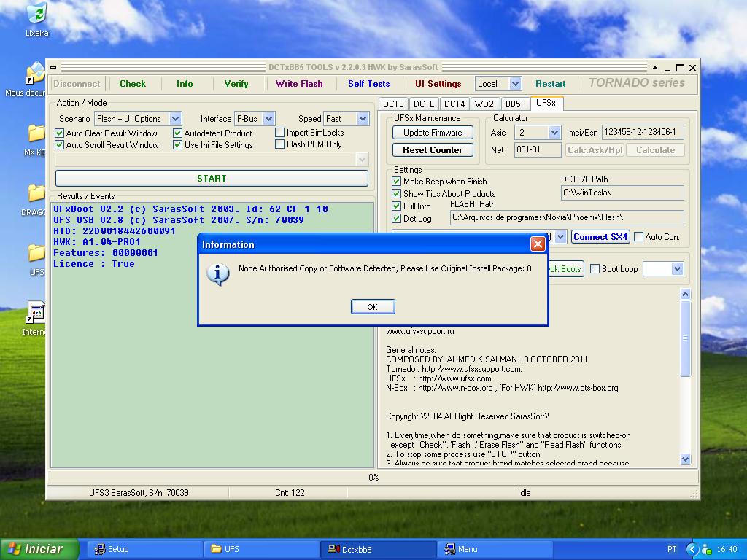Click the FLASH Path input field

[x=567, y=217]
